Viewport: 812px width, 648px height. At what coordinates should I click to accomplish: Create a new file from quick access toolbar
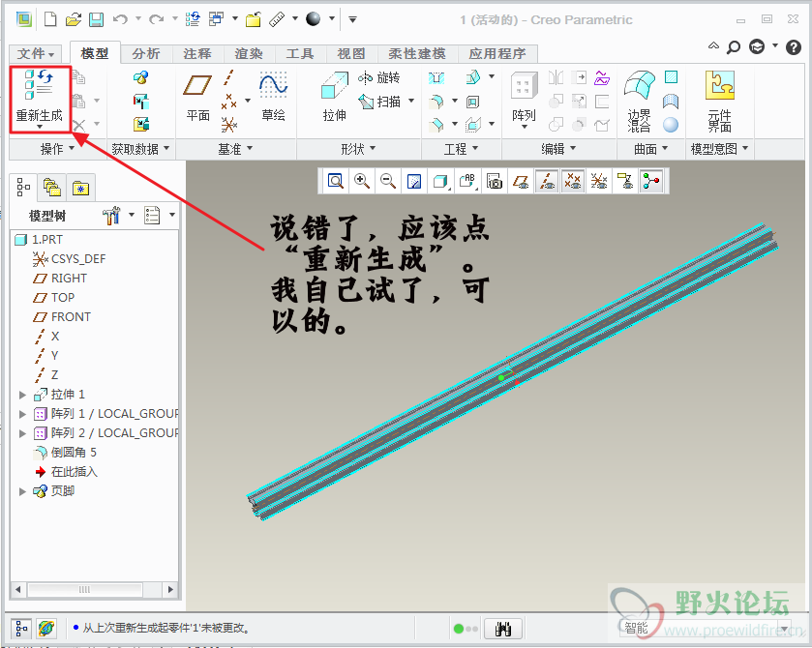(50, 19)
